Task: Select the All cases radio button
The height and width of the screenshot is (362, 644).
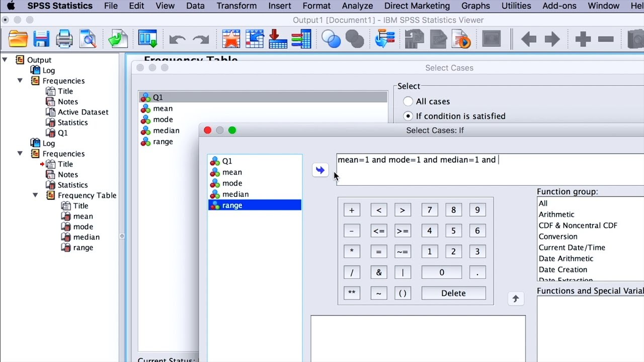Action: pos(408,102)
